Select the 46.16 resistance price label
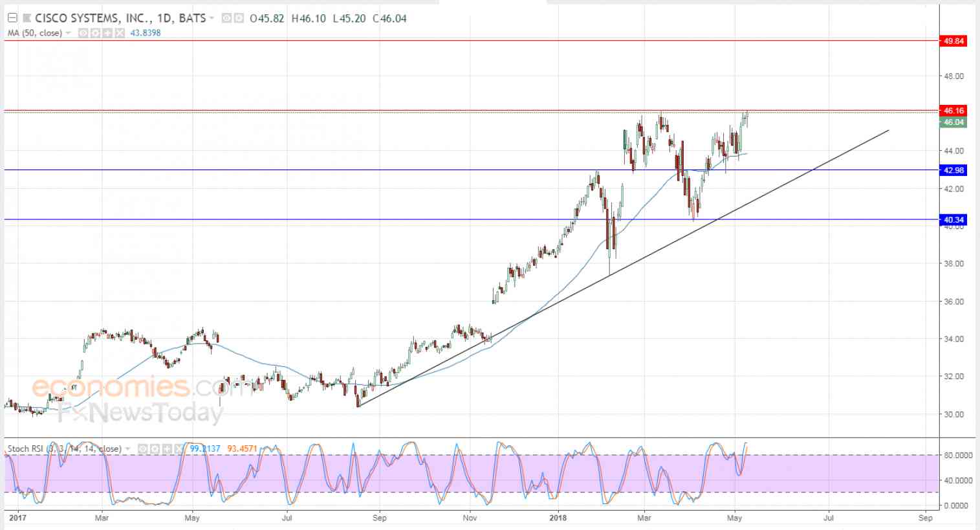This screenshot has height=530, width=980. 954,111
